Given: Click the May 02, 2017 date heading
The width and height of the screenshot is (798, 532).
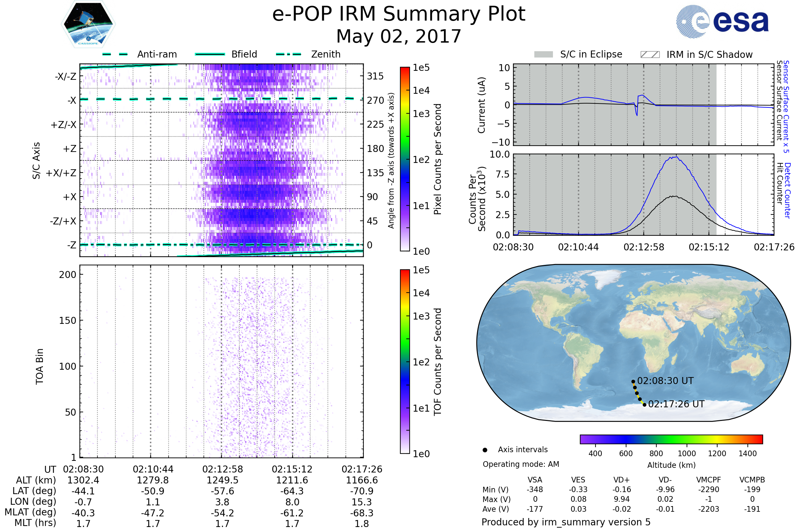Looking at the screenshot, I should [399, 36].
